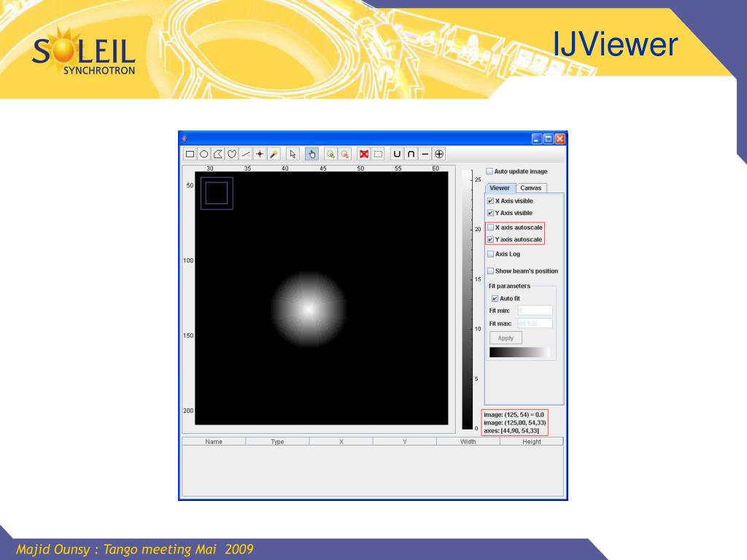Click the Type column header
Viewport: 747px width, 560px height.
tap(277, 442)
